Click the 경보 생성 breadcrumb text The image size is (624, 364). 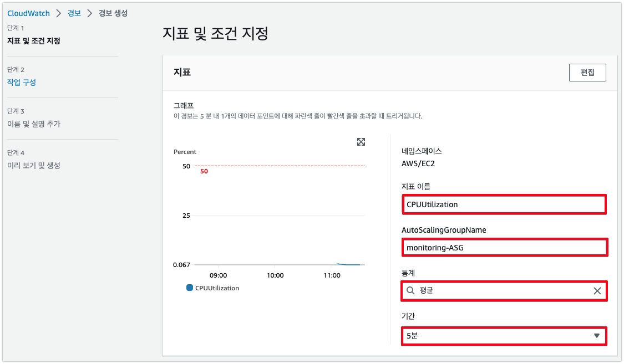pyautogui.click(x=113, y=13)
